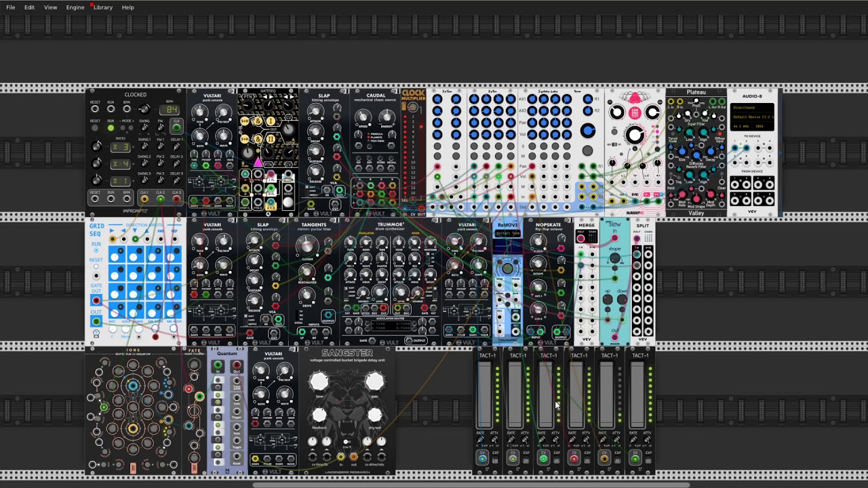This screenshot has height=488, width=868.
Task: Open the Library menu
Action: pos(103,7)
